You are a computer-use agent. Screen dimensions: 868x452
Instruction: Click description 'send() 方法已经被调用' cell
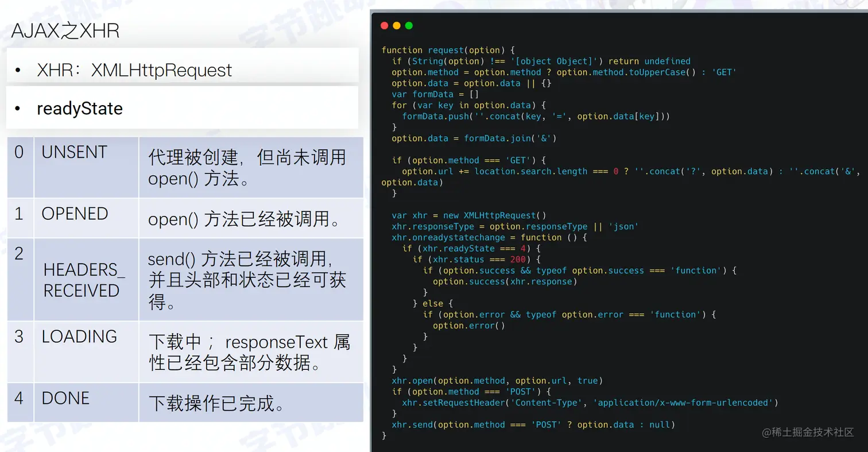tap(251, 280)
